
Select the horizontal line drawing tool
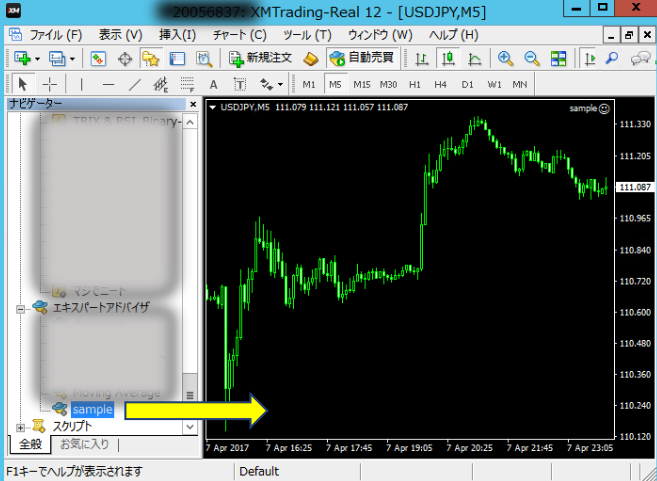109,85
